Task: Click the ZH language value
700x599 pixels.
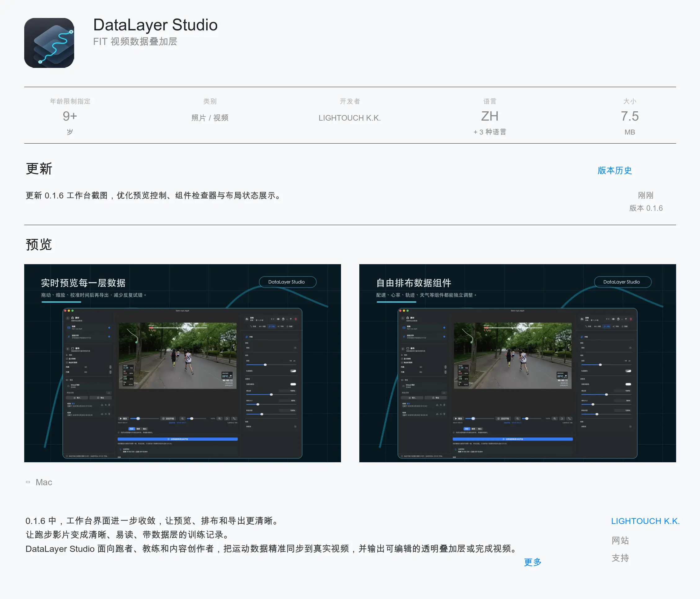Action: [490, 116]
